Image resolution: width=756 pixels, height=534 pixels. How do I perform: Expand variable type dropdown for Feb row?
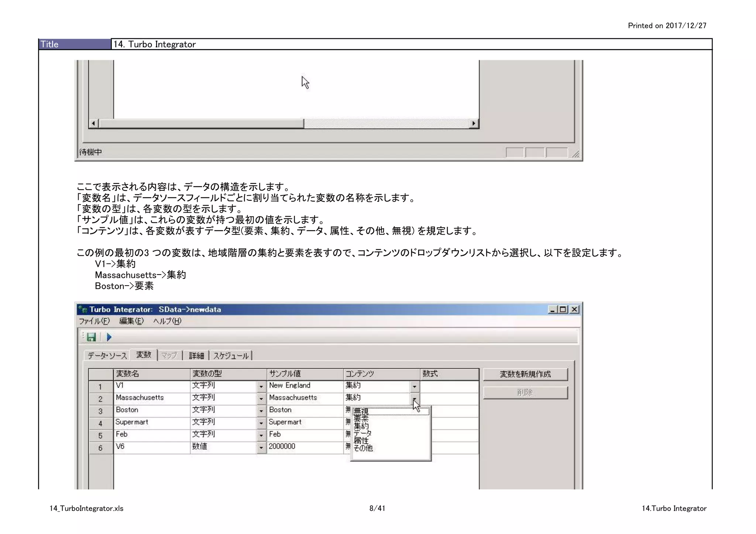[261, 435]
